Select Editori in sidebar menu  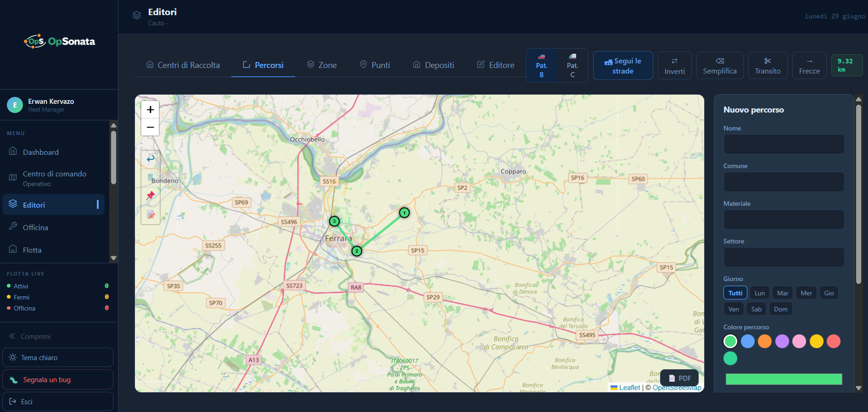54,205
